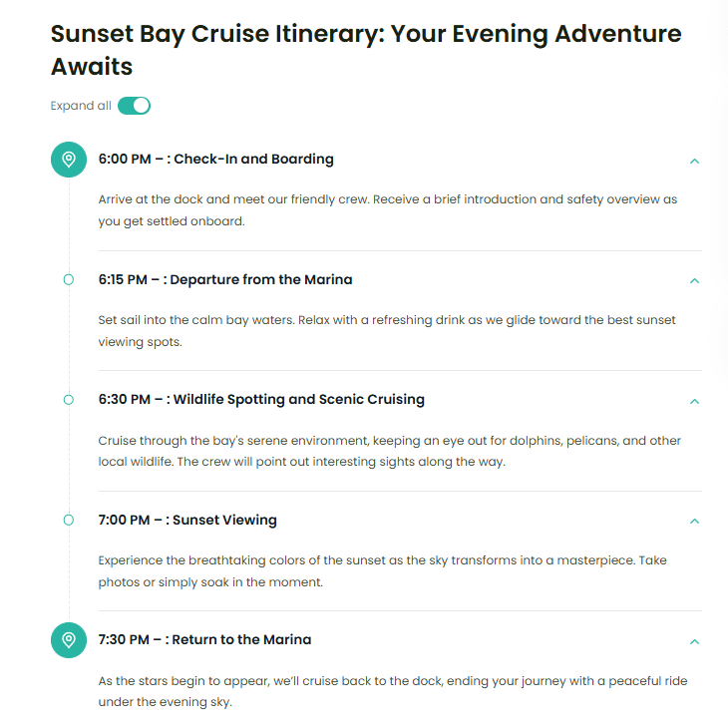The height and width of the screenshot is (728, 728).
Task: Collapse Departure from the Marina chevron
Action: [694, 281]
